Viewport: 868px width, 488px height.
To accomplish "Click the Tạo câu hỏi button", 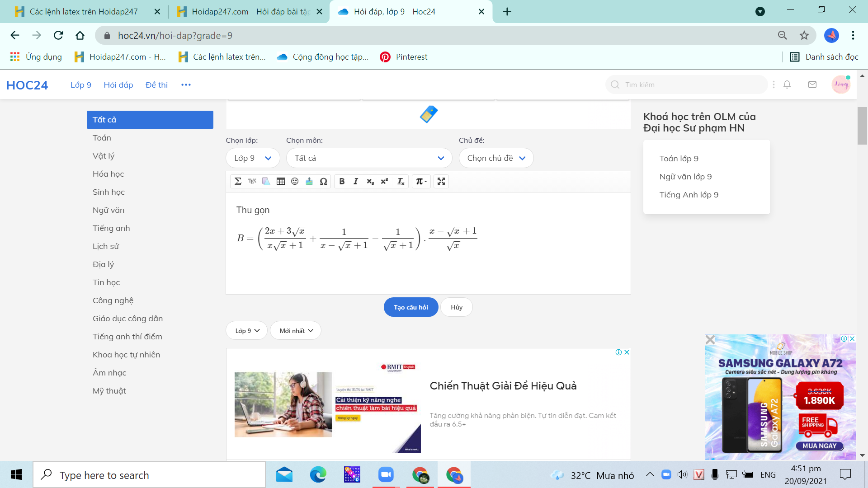I will [x=411, y=306].
